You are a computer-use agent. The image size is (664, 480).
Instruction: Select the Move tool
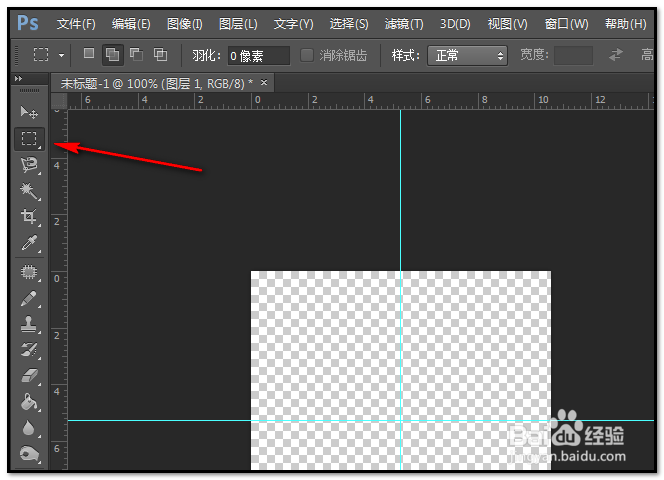[x=29, y=112]
